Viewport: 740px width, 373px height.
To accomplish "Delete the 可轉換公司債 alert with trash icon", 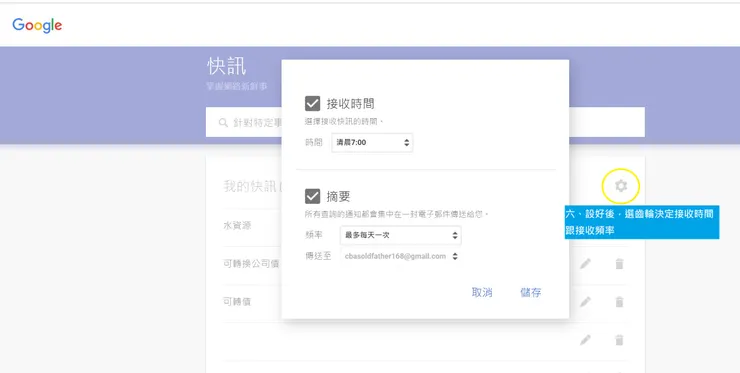I will point(619,263).
